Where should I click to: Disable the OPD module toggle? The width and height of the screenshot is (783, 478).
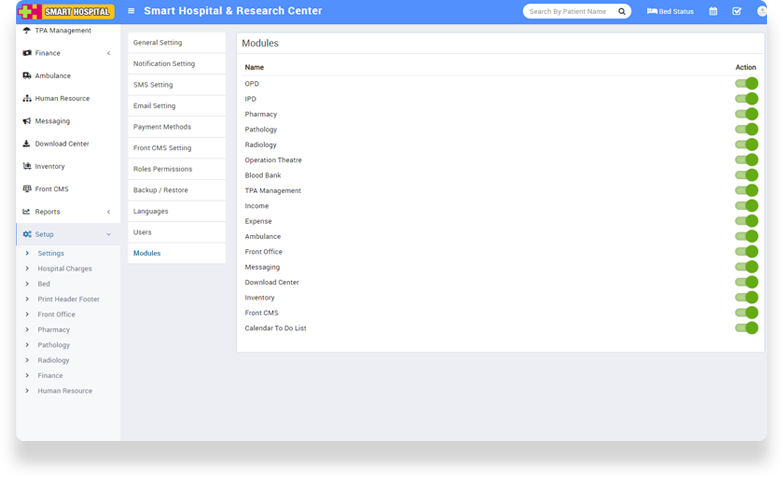click(746, 84)
